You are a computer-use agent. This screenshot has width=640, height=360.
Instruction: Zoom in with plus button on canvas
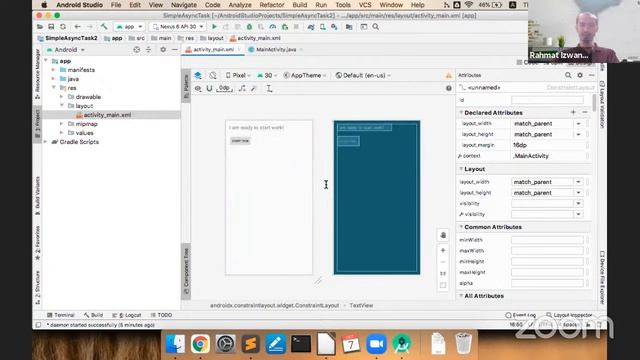click(x=443, y=250)
